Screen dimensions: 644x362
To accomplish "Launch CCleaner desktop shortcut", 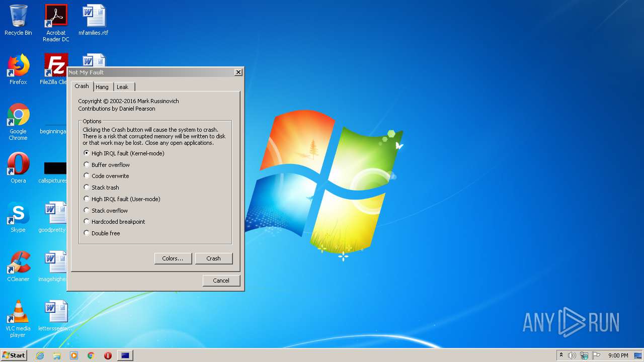I will (18, 266).
